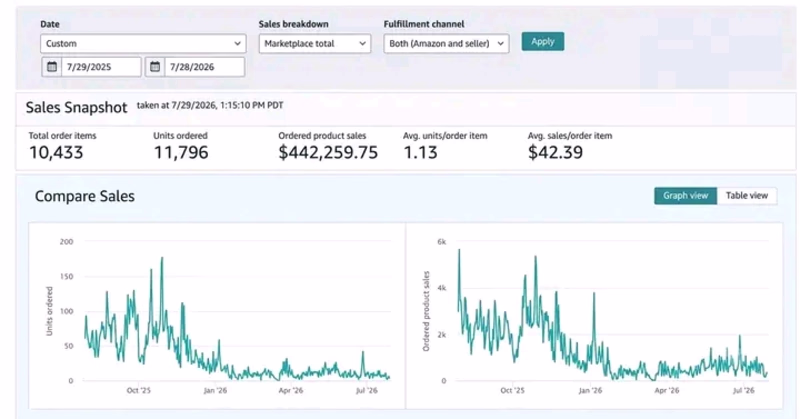This screenshot has width=800, height=419.
Task: Click the Jan '26 label on Units ordered chart
Action: (x=215, y=390)
